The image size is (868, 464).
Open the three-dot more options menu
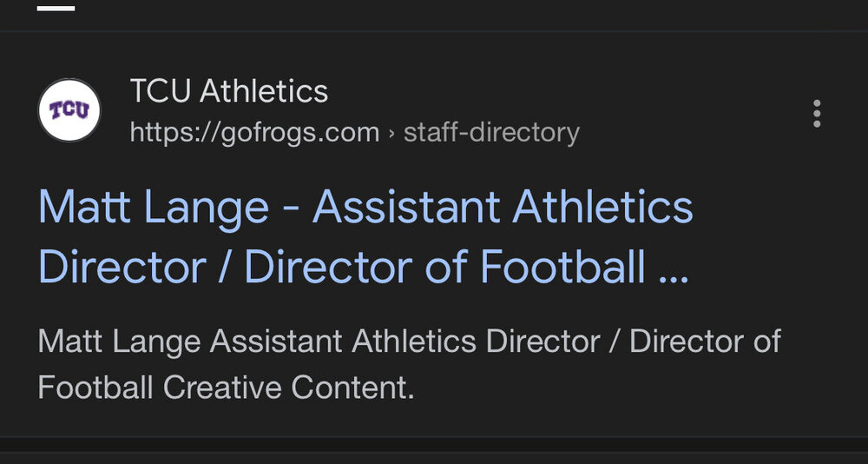[x=816, y=114]
